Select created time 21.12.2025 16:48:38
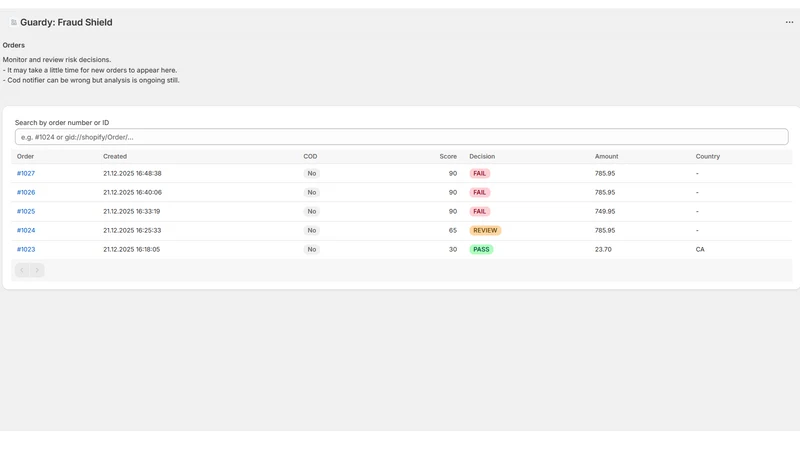This screenshot has height=450, width=800. [132, 173]
